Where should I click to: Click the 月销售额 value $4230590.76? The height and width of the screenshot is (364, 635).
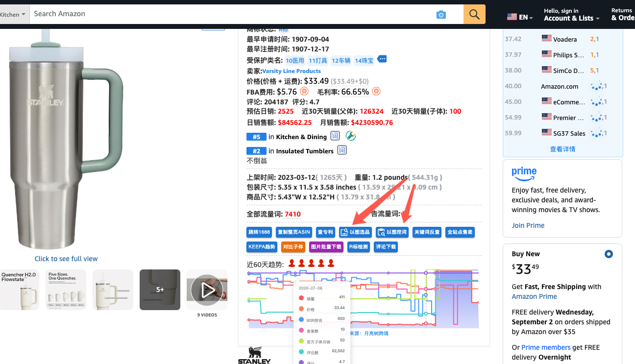point(372,122)
